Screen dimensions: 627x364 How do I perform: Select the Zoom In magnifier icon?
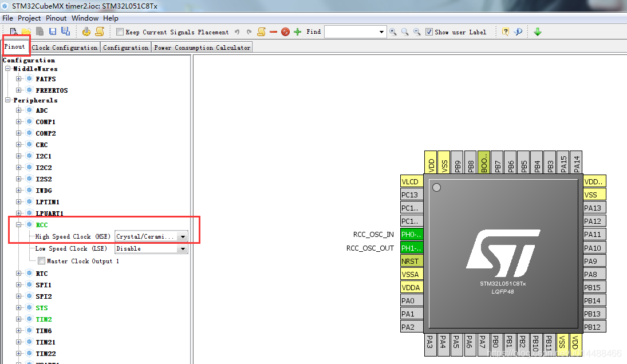(x=392, y=31)
